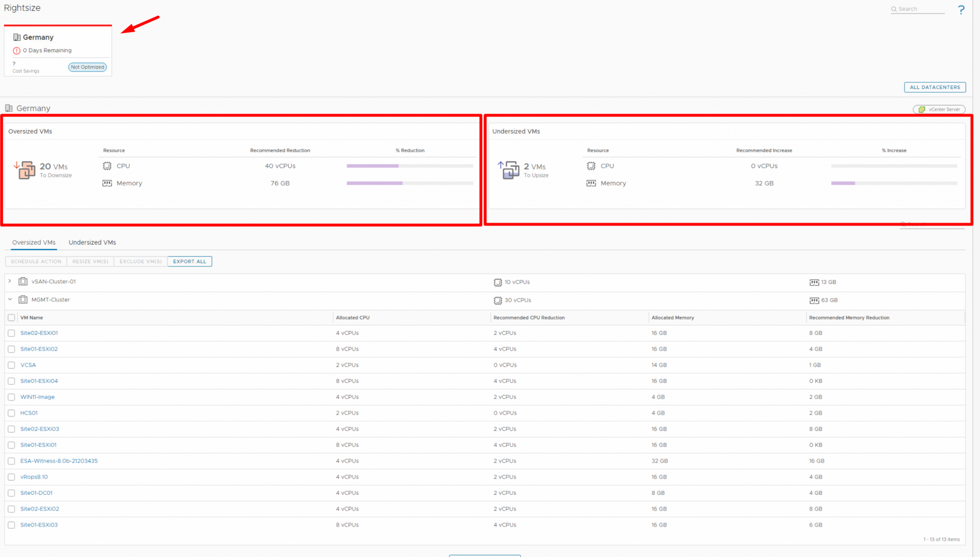Check the checkbox for the VCSA row
This screenshot has width=980, height=557.
tap(11, 365)
